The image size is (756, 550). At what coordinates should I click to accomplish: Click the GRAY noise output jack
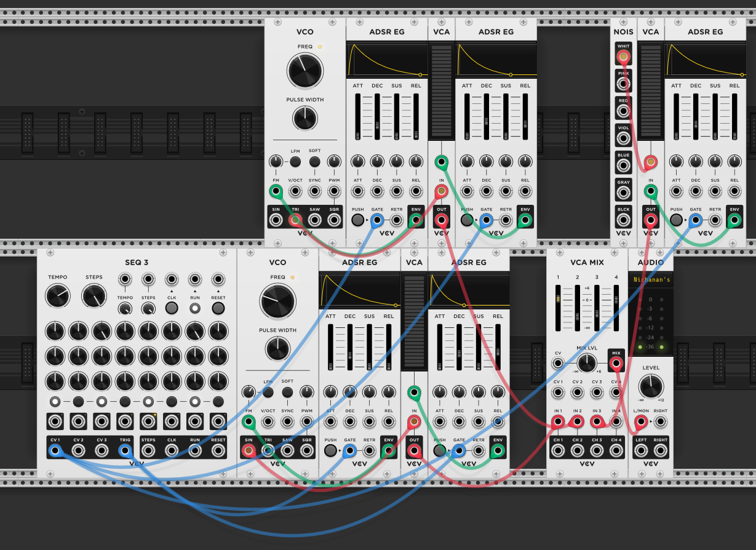(624, 193)
